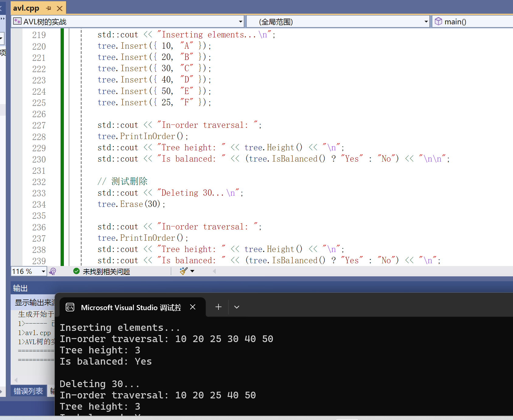Click the code health indicator icon
This screenshot has height=420, width=513.
[x=52, y=271]
